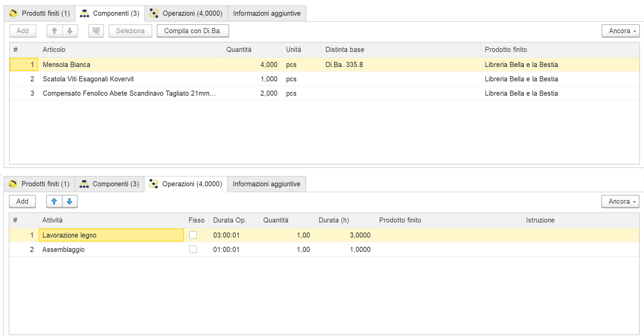Screen dimensions: 644x336
Task: Click quantity 2,000 for Compensato Fenolico
Action: 252,93
